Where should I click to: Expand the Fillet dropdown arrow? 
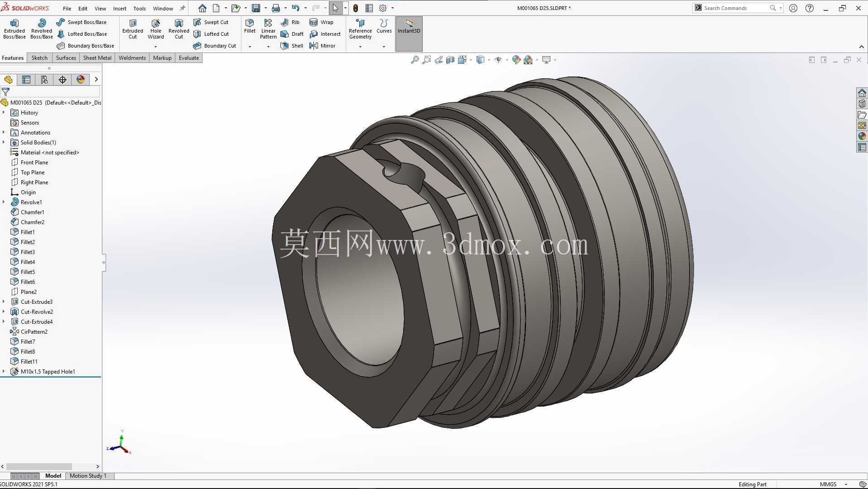(250, 47)
